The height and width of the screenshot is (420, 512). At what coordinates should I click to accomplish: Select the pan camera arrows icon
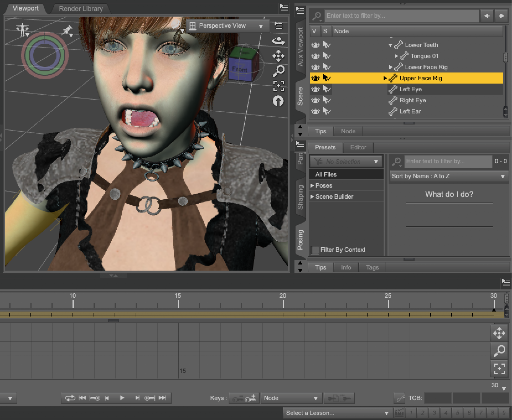(278, 56)
